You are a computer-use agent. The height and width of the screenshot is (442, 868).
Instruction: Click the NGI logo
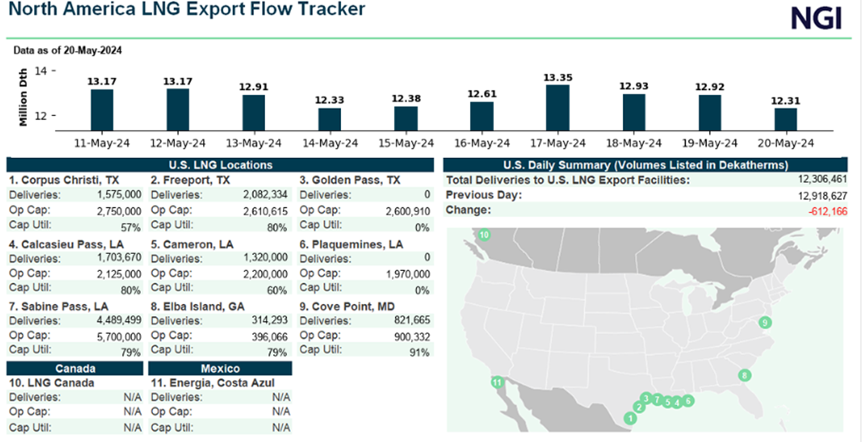pos(816,19)
